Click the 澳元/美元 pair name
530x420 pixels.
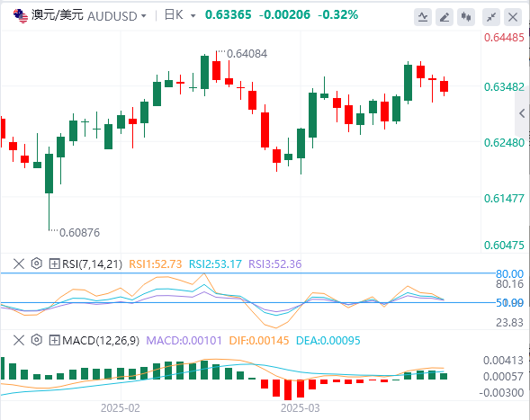57,15
